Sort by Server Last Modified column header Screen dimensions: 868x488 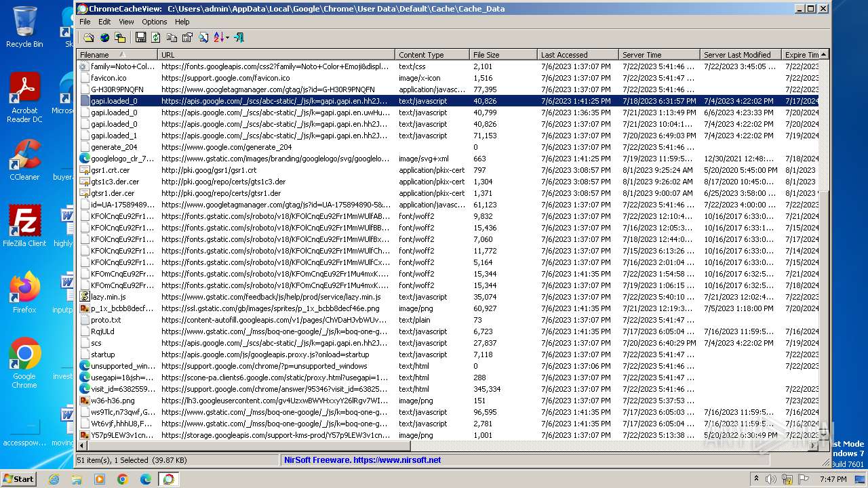[x=741, y=55]
